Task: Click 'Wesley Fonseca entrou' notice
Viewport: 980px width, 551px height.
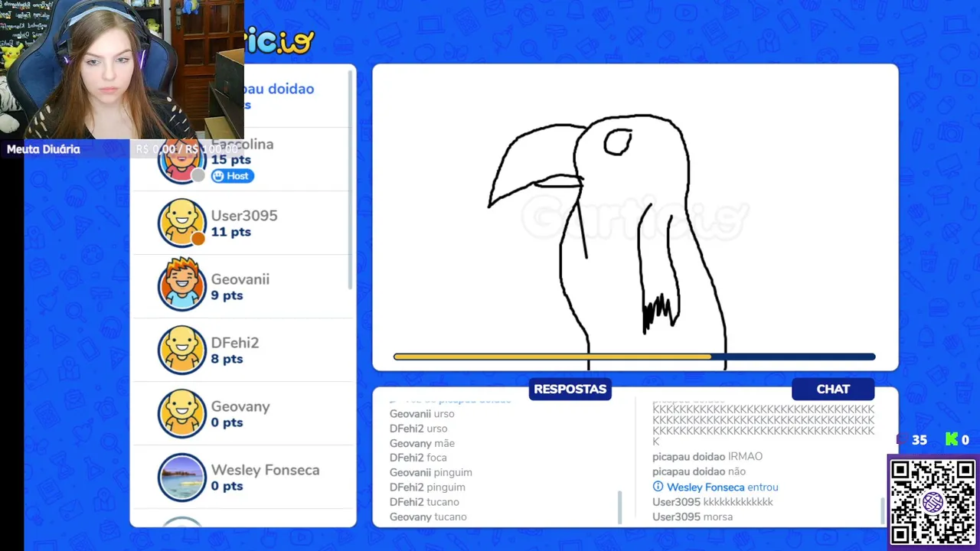Action: coord(722,487)
